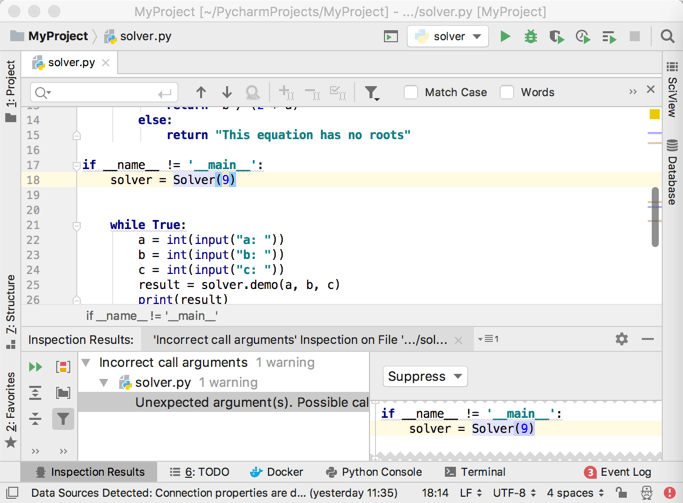Open the Z: Structure side panel
This screenshot has height=503, width=683.
click(11, 311)
